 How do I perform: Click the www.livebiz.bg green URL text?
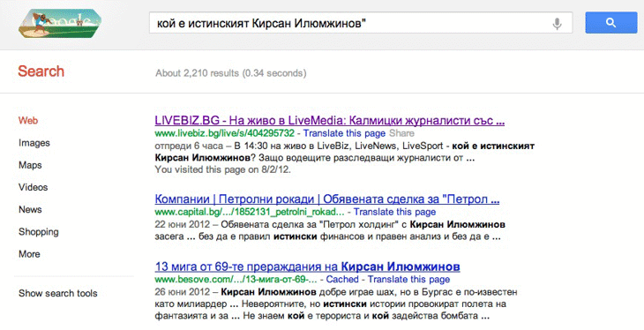coord(225,133)
